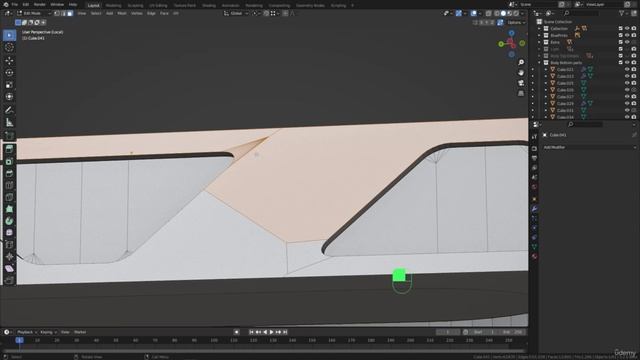The width and height of the screenshot is (640, 360).
Task: Click the timeline current frame marker
Action: [19, 340]
